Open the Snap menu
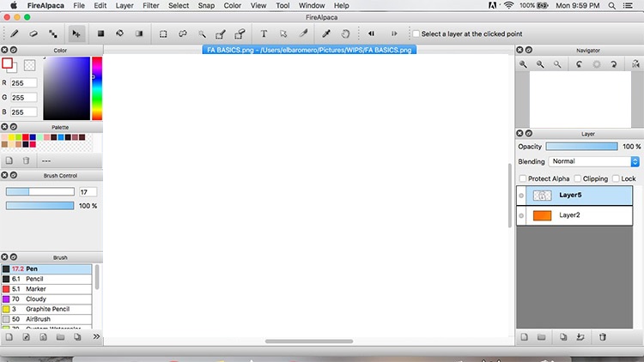The height and width of the screenshot is (362, 644). (206, 5)
